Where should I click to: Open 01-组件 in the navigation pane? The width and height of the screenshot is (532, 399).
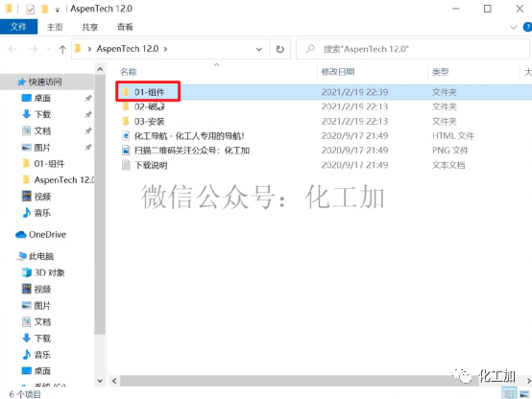click(x=49, y=164)
